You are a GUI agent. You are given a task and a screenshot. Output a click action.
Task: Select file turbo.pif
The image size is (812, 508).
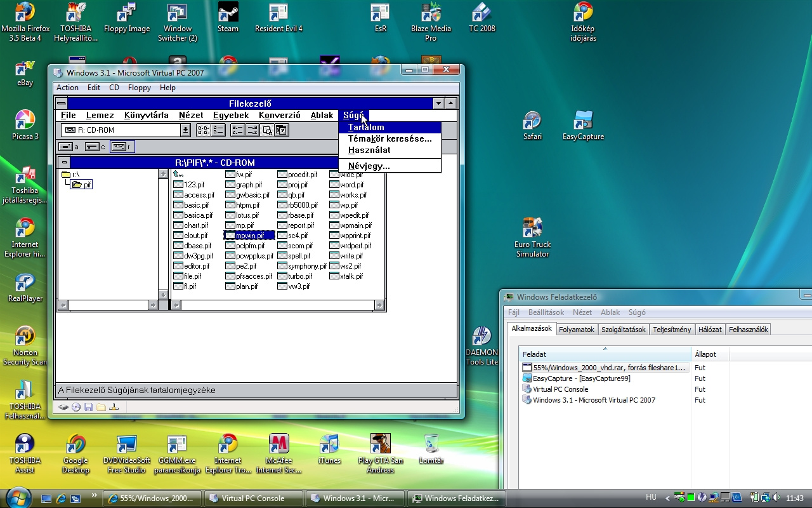295,276
